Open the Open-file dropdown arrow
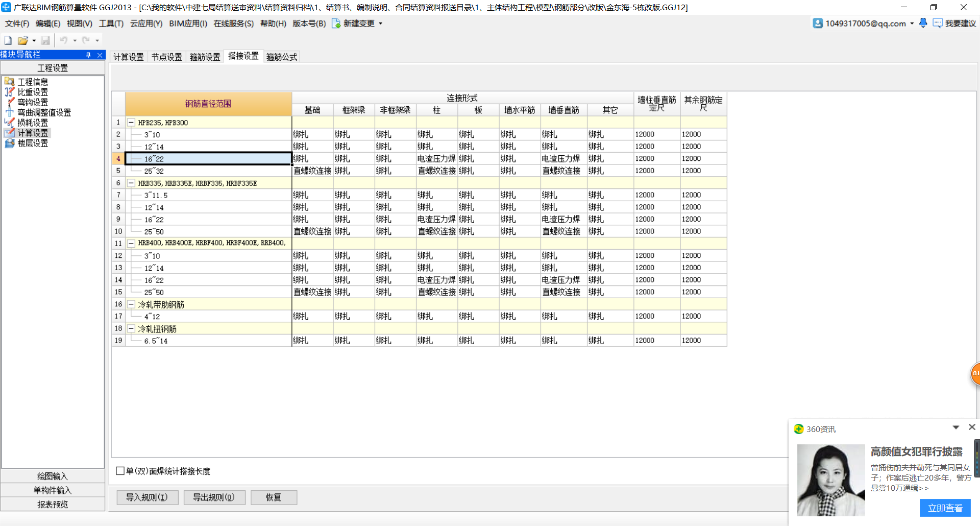The height and width of the screenshot is (526, 980). pyautogui.click(x=34, y=40)
